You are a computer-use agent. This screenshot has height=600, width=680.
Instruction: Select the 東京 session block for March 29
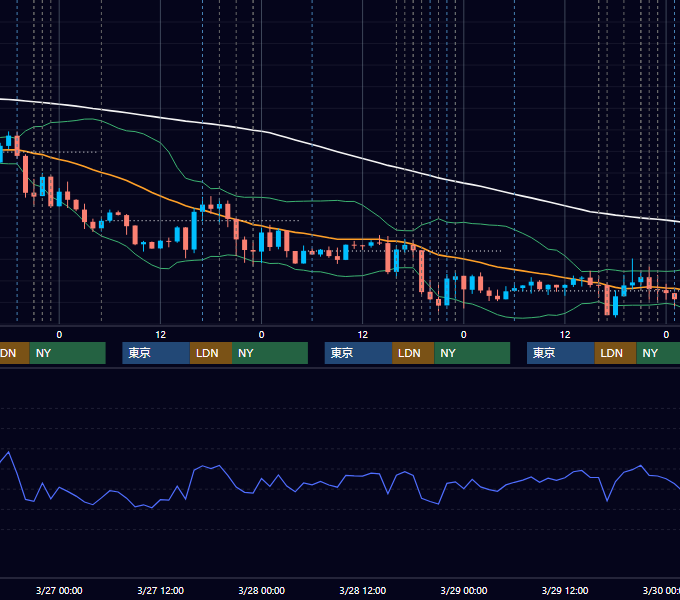(561, 353)
